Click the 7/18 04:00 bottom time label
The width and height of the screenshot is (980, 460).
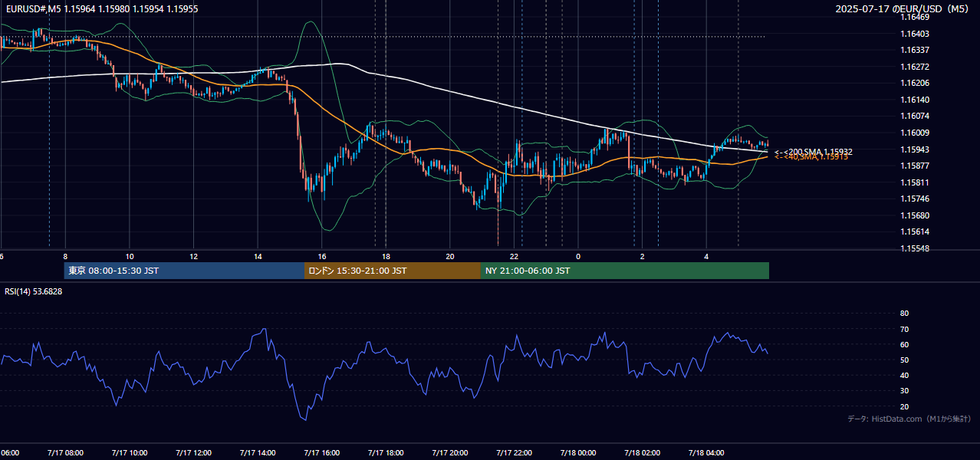pos(705,453)
